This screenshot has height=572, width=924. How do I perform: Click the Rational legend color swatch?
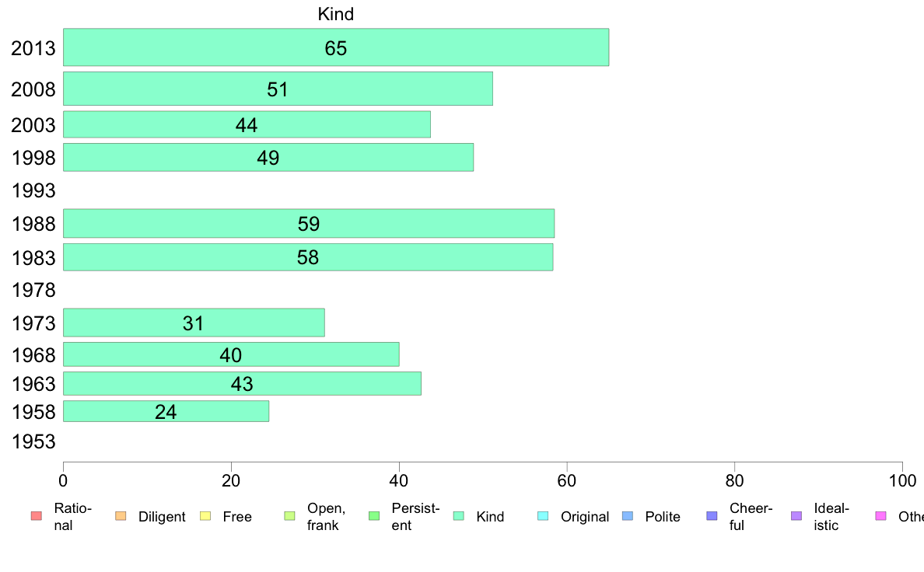coord(37,516)
